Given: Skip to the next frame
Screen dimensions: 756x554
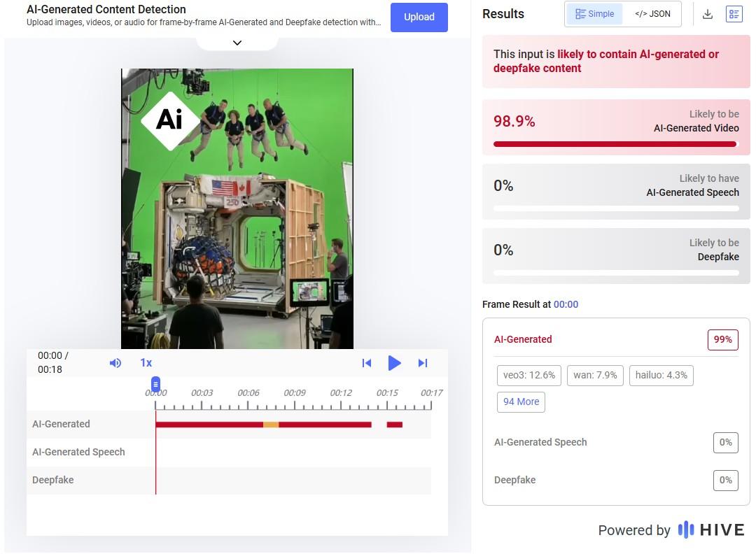Looking at the screenshot, I should point(423,362).
